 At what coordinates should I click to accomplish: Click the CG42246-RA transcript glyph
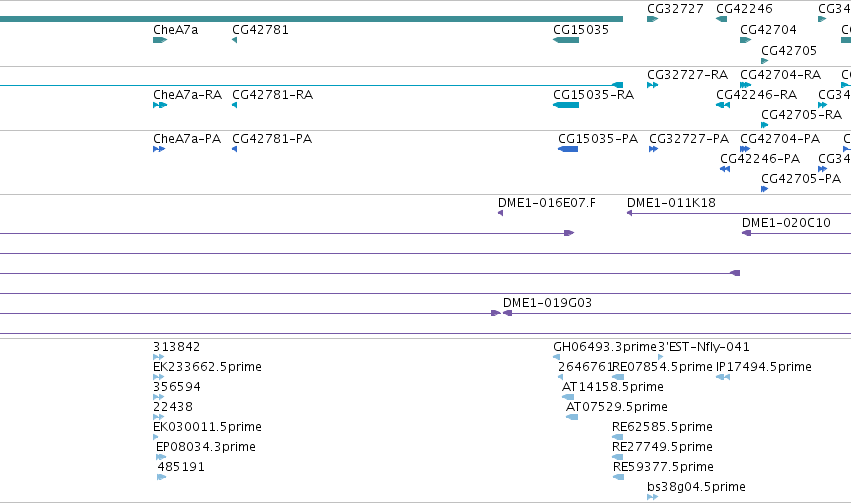pos(723,105)
